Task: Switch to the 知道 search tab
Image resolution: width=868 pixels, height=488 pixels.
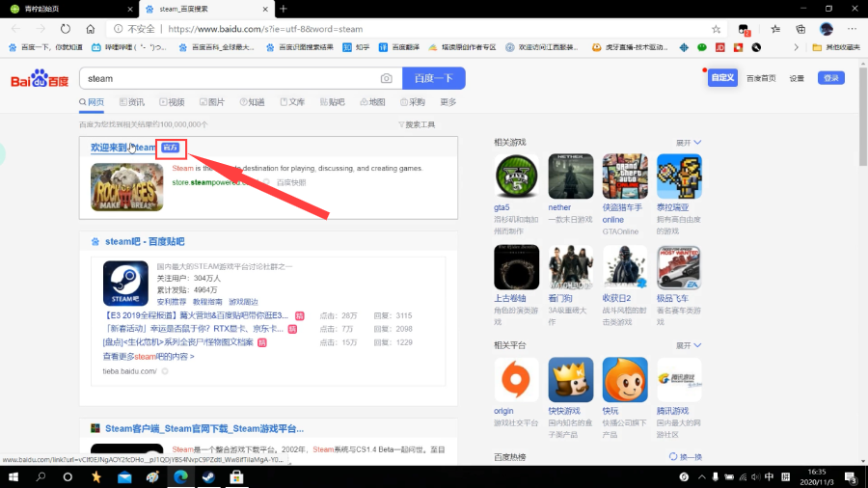Action: pyautogui.click(x=252, y=102)
